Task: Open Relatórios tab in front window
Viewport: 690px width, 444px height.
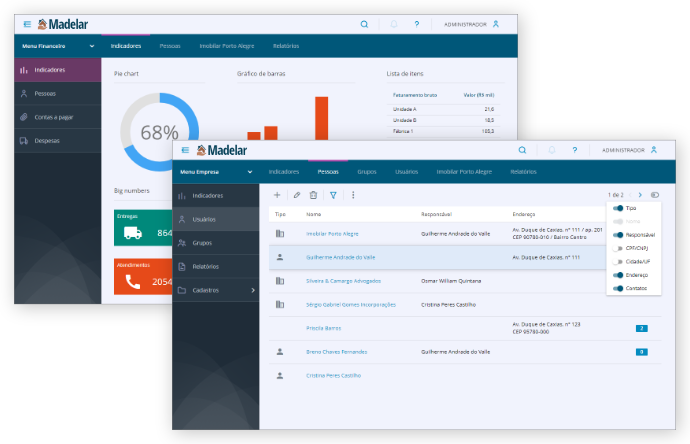Action: pyautogui.click(x=524, y=172)
